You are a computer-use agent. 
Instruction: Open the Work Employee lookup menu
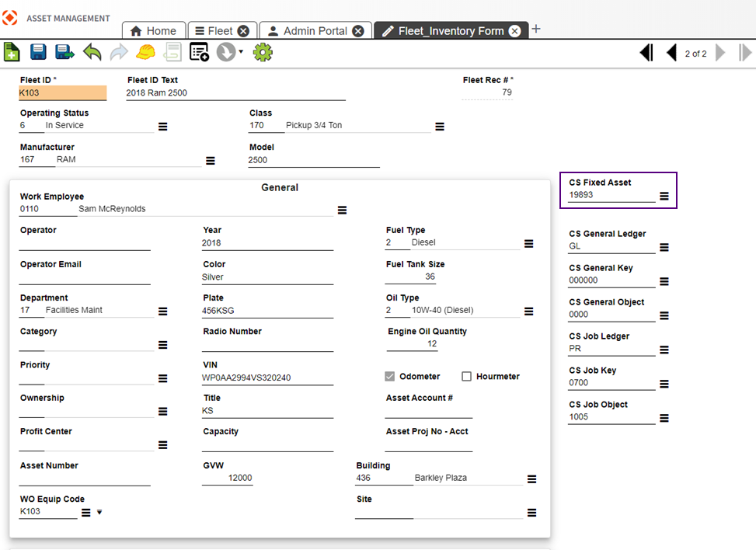tap(343, 211)
